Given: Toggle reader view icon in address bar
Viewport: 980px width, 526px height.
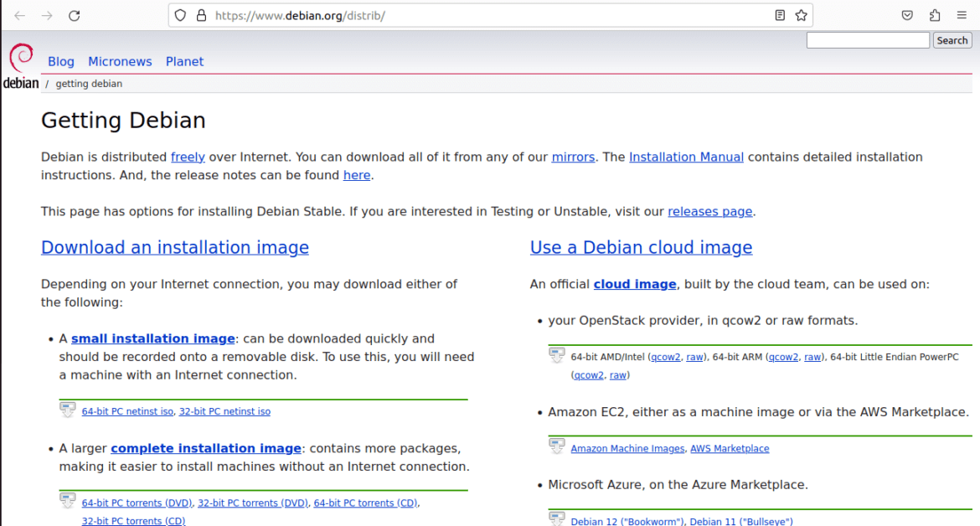Looking at the screenshot, I should click(x=780, y=15).
